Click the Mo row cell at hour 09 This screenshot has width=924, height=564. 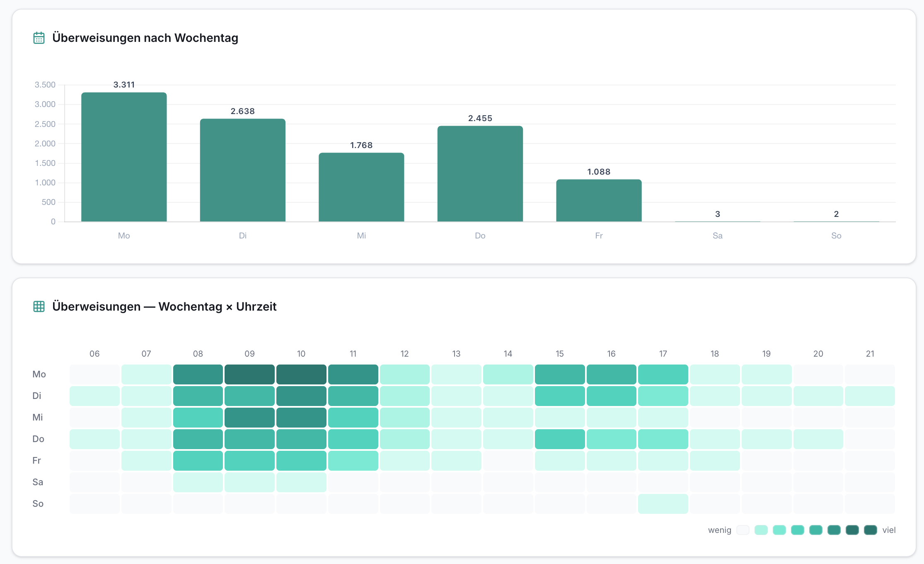[x=249, y=374]
